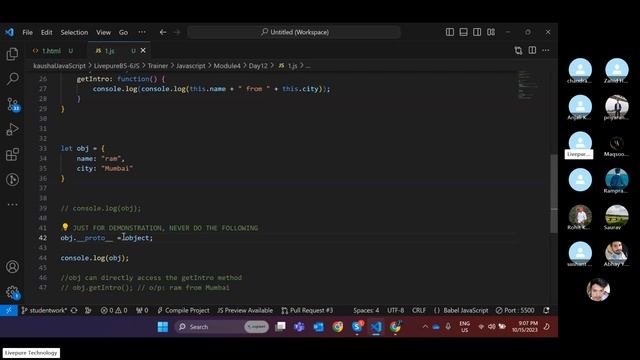
Task: Change line ending via CRLF status item
Action: (419, 311)
